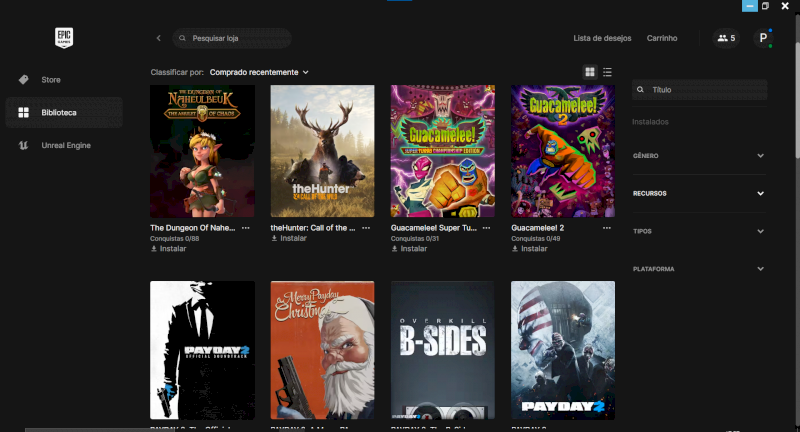The height and width of the screenshot is (432, 800).
Task: Open options menu for The Dungeon Of Naheulbeuk
Action: (x=246, y=228)
